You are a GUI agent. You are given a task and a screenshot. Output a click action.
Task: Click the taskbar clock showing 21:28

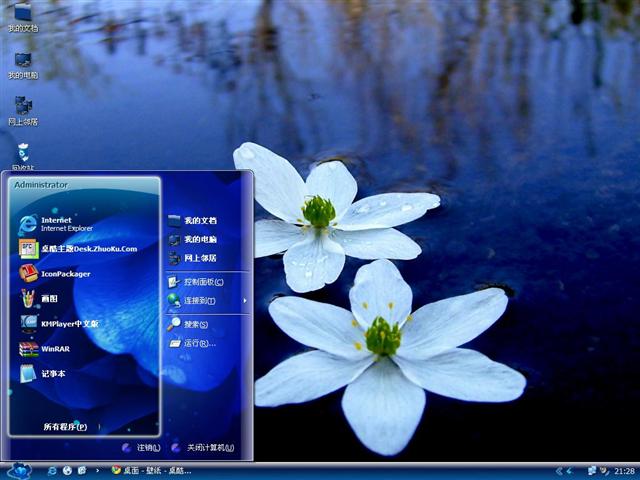[x=624, y=470]
